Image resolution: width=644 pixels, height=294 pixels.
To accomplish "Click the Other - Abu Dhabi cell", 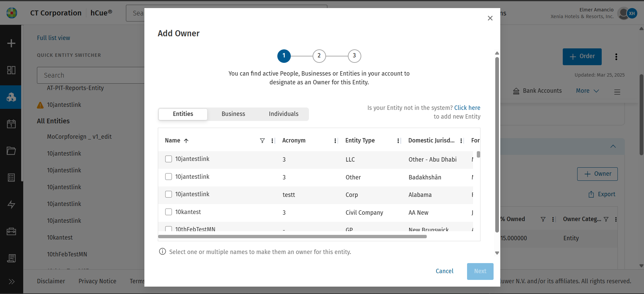I will (432, 160).
